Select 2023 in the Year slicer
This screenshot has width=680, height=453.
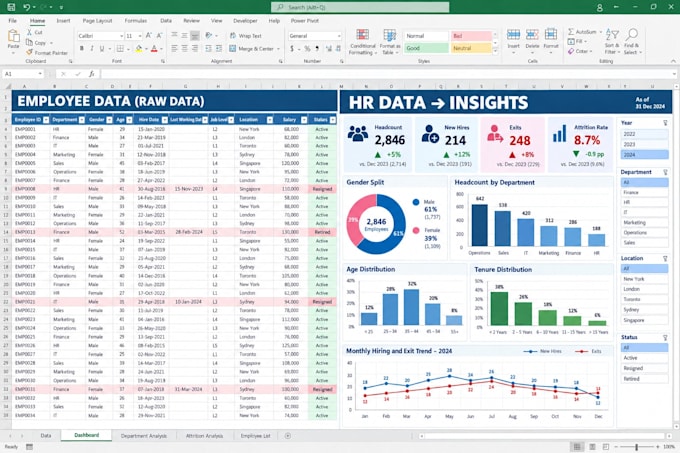(644, 144)
